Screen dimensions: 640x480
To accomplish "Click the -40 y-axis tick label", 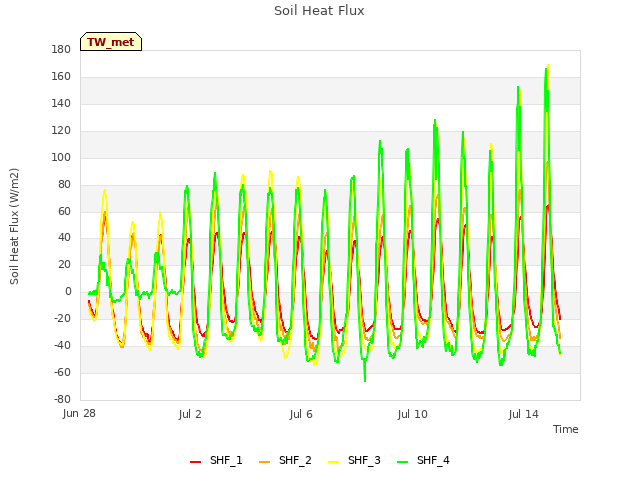I will [62, 345].
